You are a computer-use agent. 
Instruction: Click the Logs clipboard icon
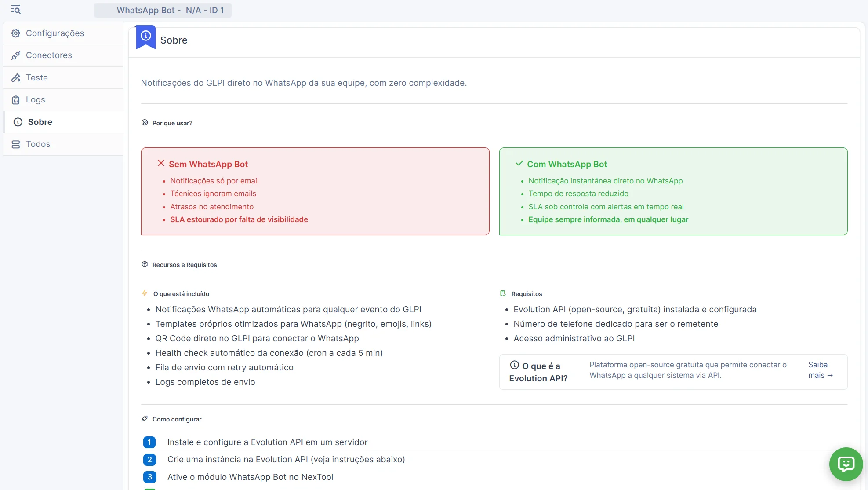point(16,100)
